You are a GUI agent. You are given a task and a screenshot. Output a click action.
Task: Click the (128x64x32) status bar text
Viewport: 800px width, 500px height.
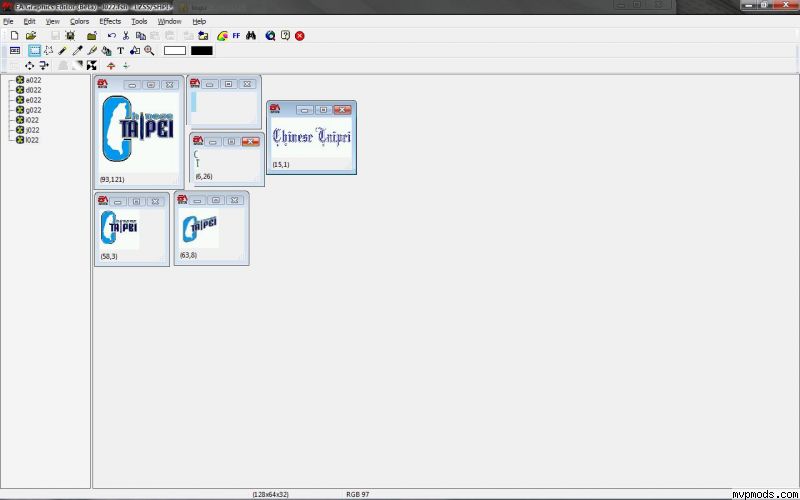click(x=270, y=494)
